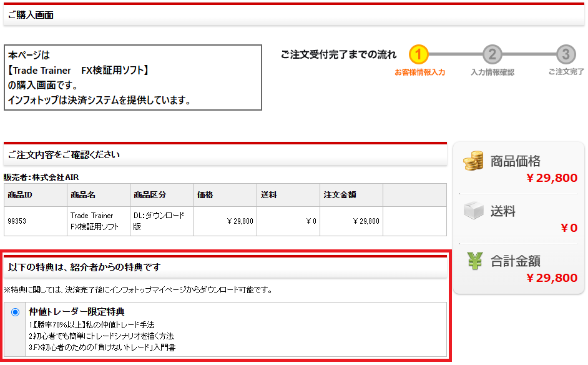Screen dimensions: 588x365
Task: Click the 仲値トレーダー限定特典 title
Action: pyautogui.click(x=77, y=312)
